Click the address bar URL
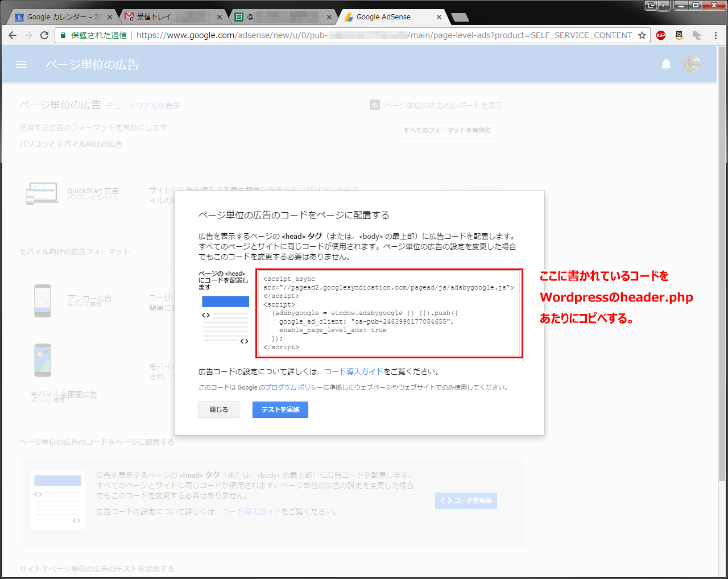Screen dimensions: 728x579 [x=384, y=35]
